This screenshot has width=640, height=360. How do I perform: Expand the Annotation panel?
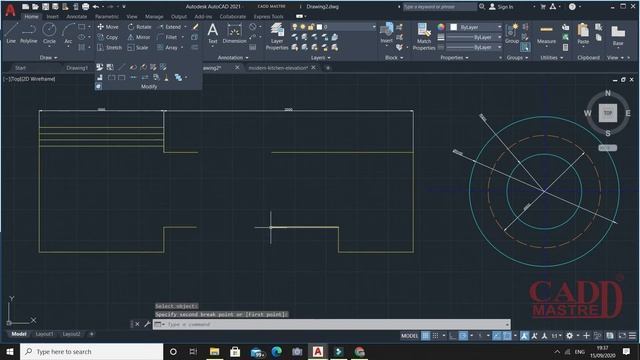pyautogui.click(x=233, y=58)
